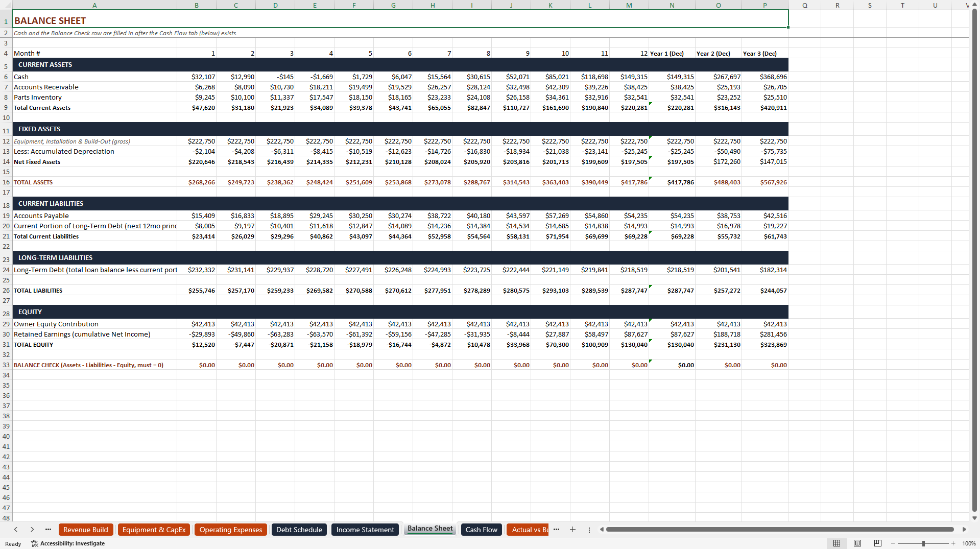
Task: Select Year 3 Total Assets $567,926
Action: pyautogui.click(x=765, y=182)
